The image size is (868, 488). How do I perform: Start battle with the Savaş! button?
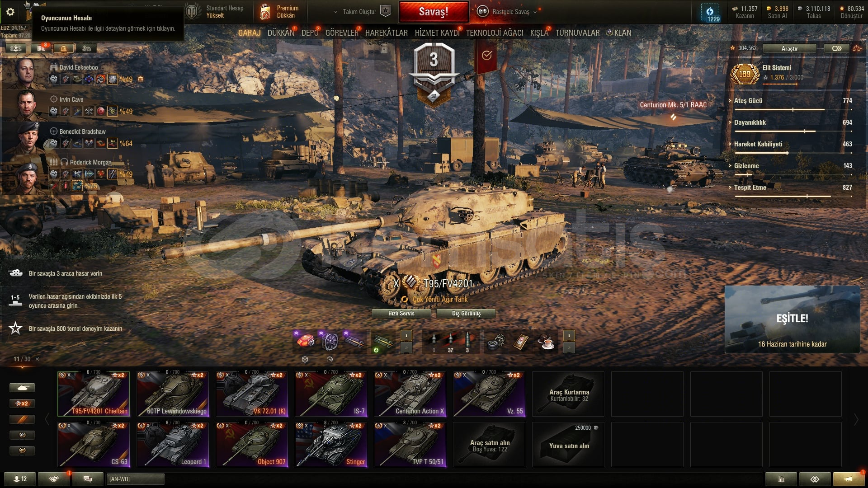(434, 12)
